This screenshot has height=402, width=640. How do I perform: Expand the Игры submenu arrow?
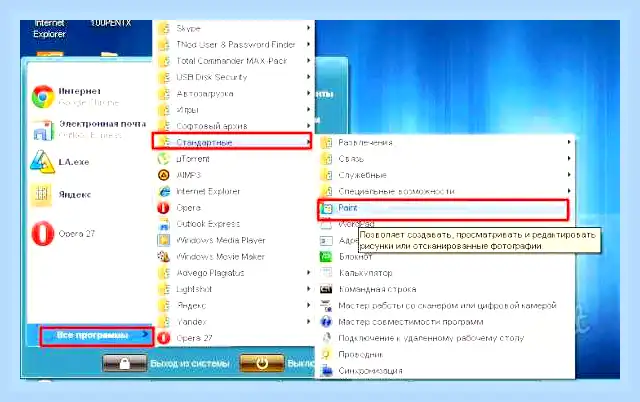click(309, 109)
